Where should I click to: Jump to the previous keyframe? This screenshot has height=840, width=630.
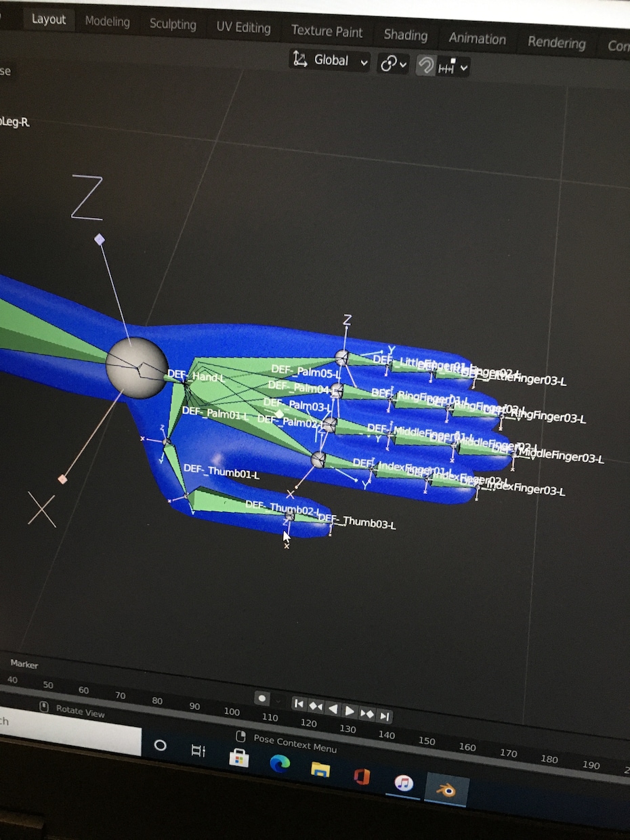point(316,706)
